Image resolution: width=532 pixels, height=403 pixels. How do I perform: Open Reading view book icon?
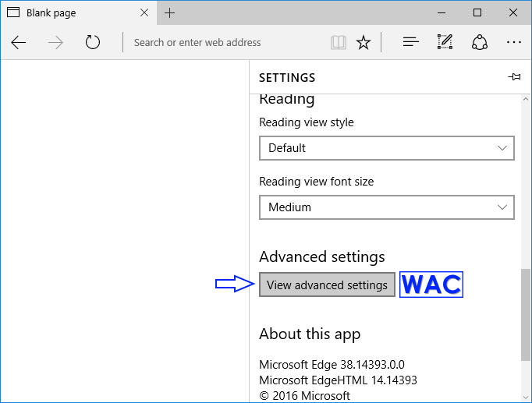click(339, 43)
